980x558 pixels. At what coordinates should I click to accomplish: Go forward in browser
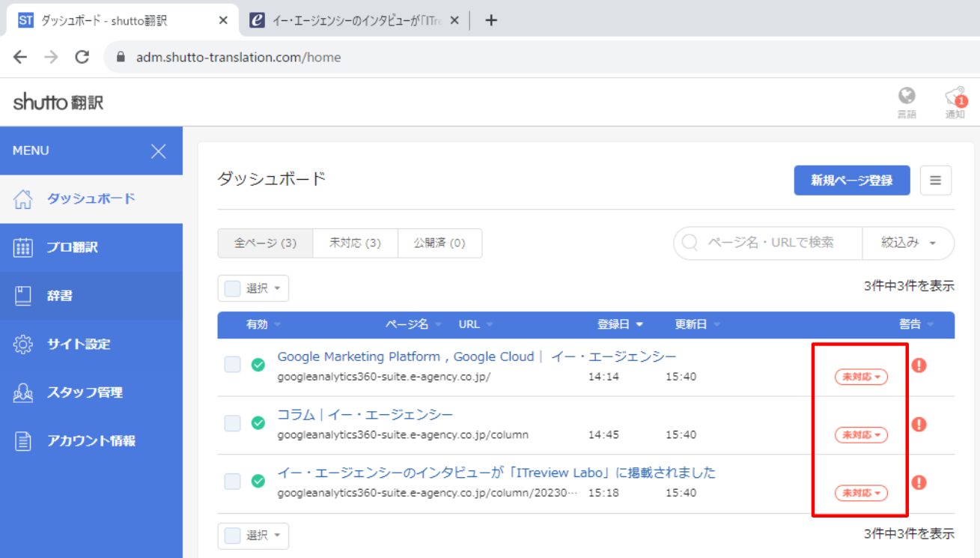(51, 57)
